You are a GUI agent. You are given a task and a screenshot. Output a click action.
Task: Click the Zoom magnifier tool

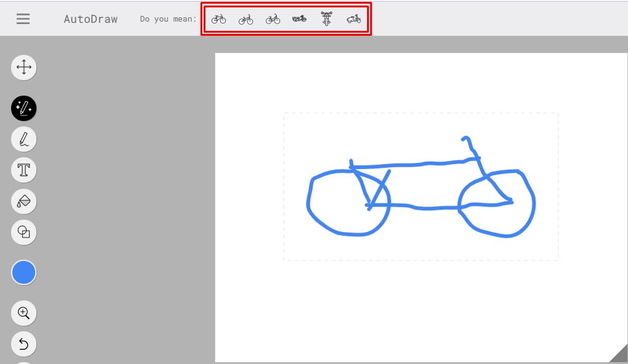pos(23,313)
